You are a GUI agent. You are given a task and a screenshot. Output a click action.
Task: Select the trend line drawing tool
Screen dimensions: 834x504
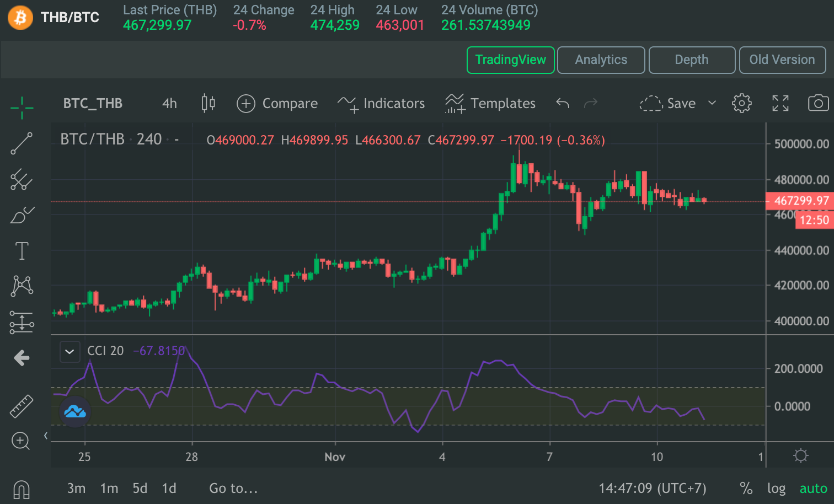tap(22, 143)
